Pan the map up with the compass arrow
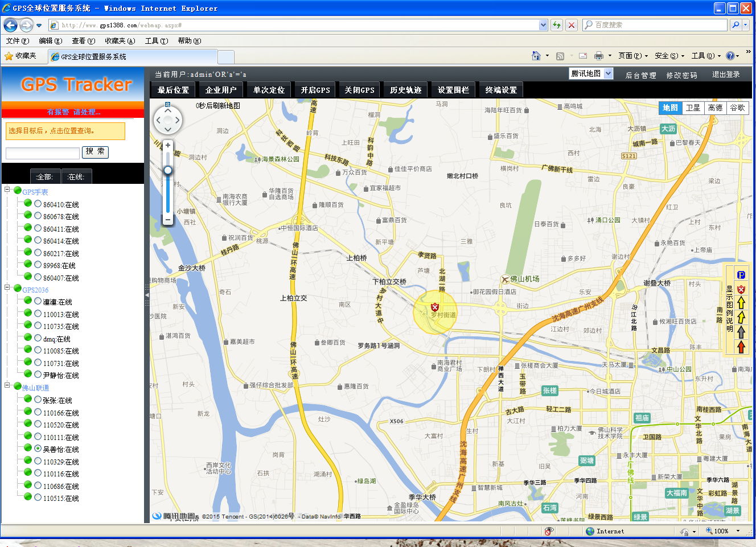Image resolution: width=756 pixels, height=547 pixels. click(168, 110)
